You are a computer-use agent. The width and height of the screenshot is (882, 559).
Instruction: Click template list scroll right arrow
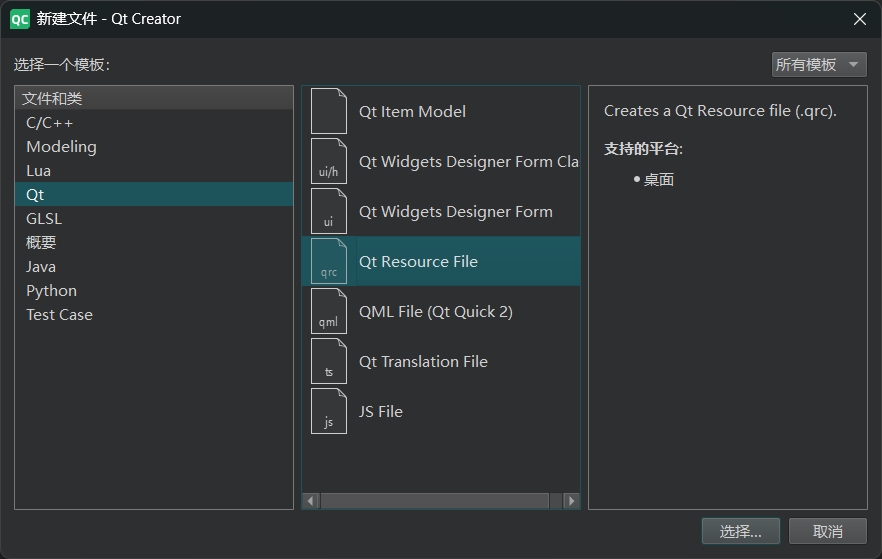(572, 501)
